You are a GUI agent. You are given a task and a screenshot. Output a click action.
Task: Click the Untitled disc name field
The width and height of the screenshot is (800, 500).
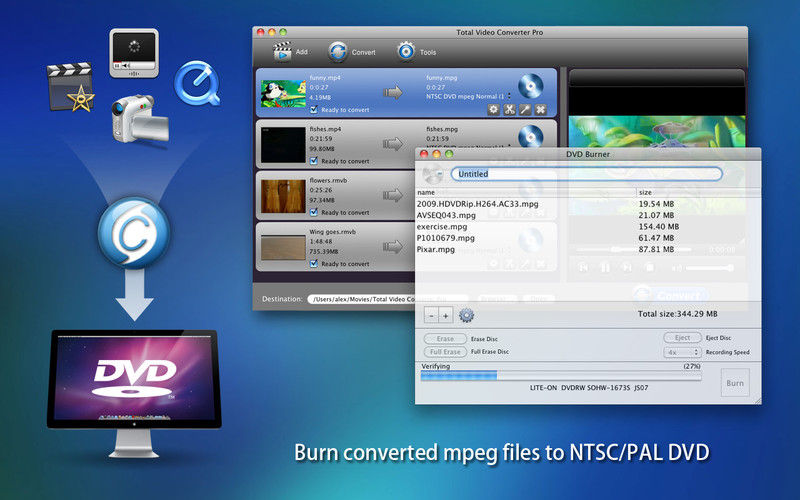click(x=587, y=174)
